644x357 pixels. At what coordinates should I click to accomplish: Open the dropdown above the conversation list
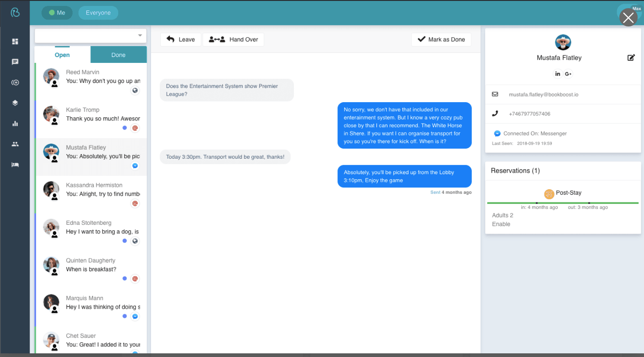90,35
